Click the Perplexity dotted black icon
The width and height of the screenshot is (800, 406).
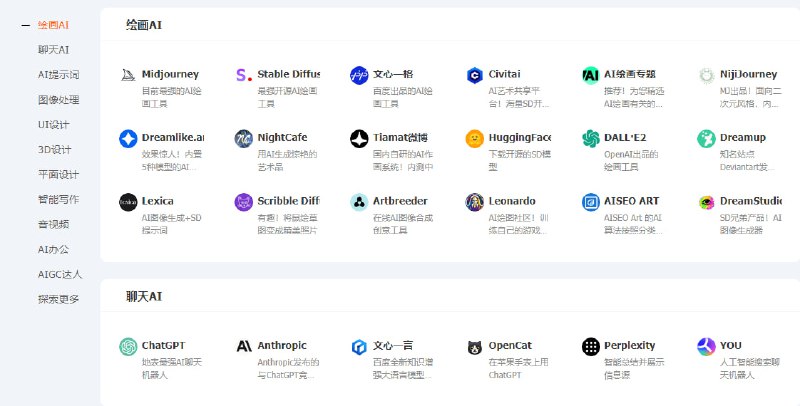point(590,347)
